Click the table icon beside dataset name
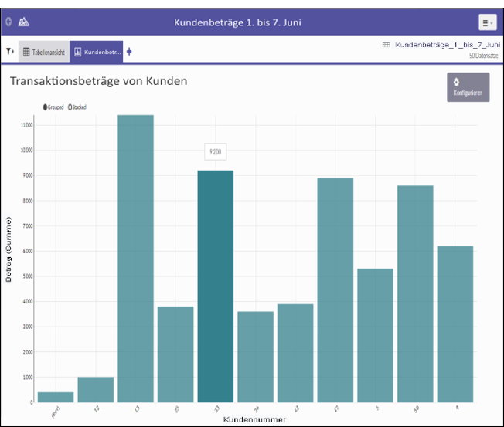 click(x=386, y=46)
